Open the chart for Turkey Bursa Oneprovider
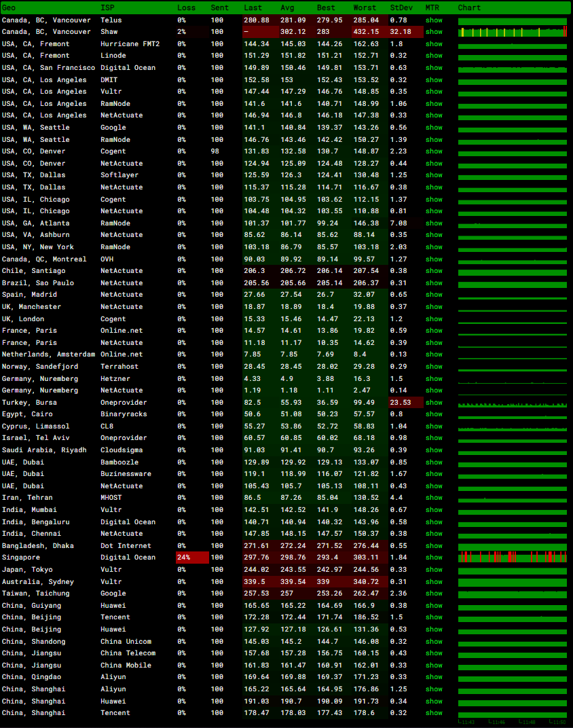 [513, 403]
